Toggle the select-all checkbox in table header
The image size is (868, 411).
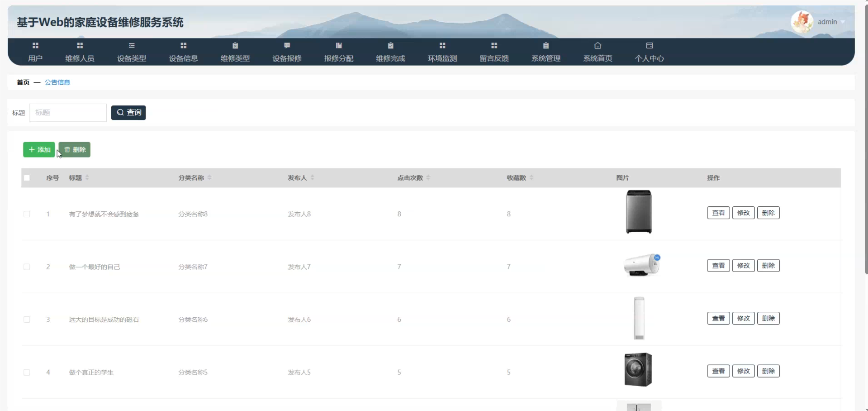click(x=27, y=178)
